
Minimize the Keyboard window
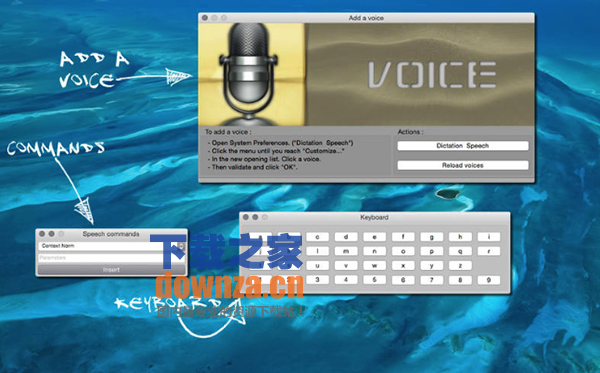pyautogui.click(x=255, y=217)
